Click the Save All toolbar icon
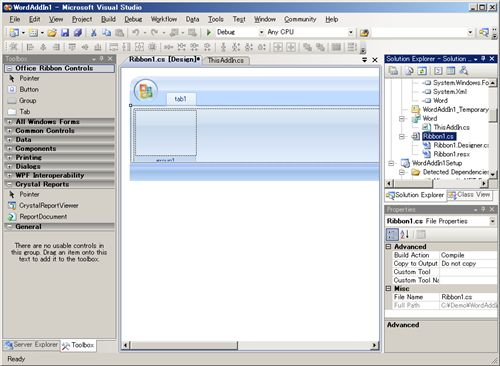 [78, 32]
